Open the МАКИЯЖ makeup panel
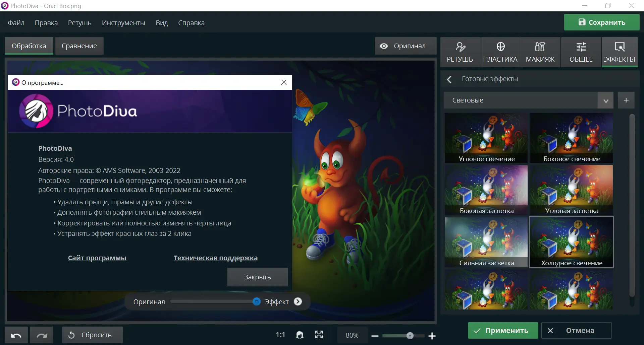 (540, 52)
